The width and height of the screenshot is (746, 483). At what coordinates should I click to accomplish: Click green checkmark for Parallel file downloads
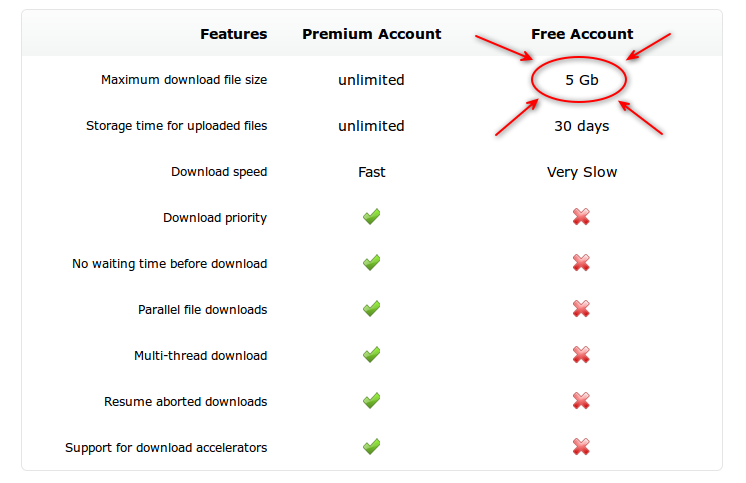tap(372, 309)
